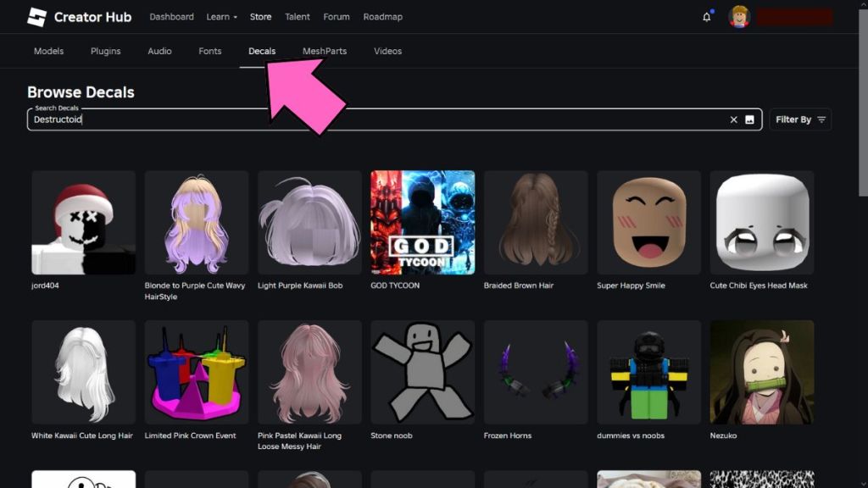Select the Plugins tab
This screenshot has width=868, height=488.
point(105,51)
